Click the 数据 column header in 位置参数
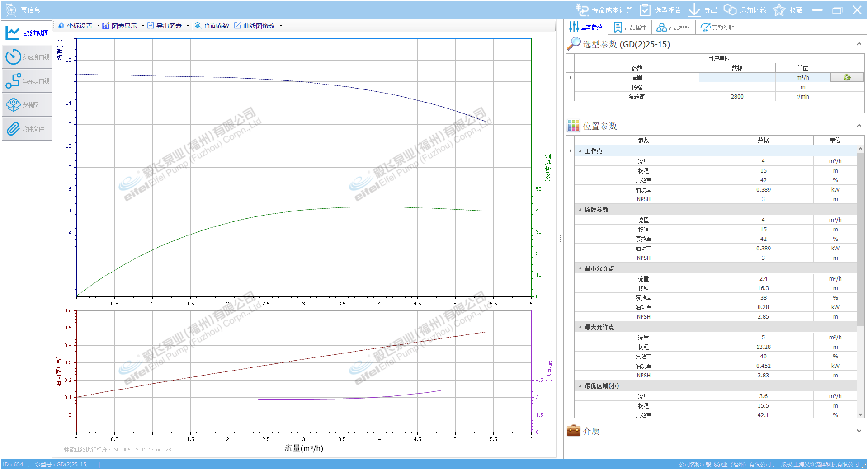The width and height of the screenshot is (868, 470). click(763, 140)
